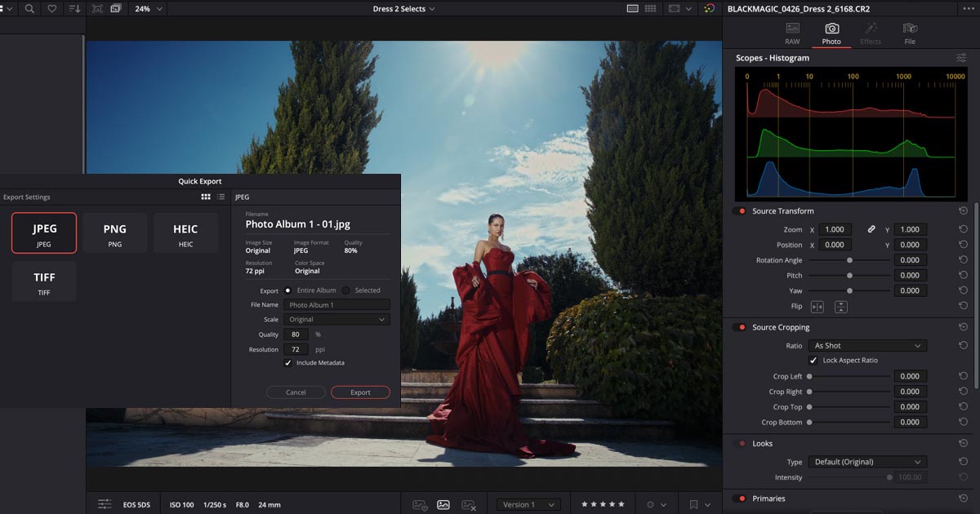Open the search magnifier in top toolbar
The height and width of the screenshot is (514, 980).
point(29,8)
